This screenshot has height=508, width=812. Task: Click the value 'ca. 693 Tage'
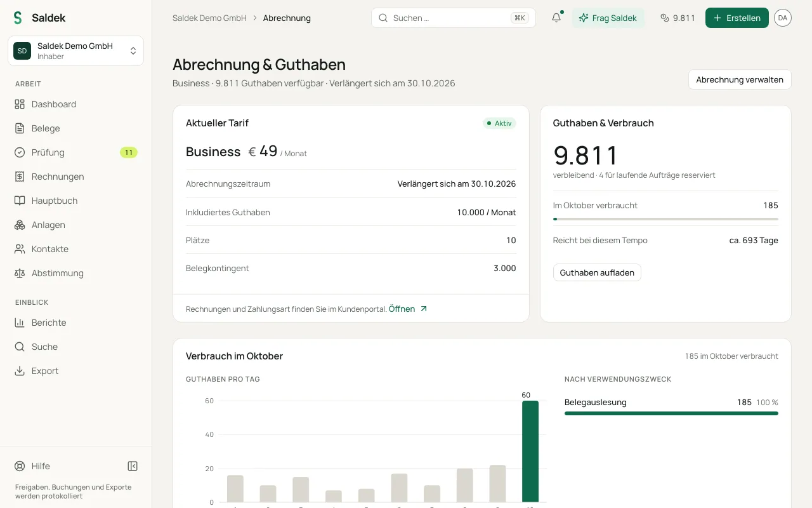(x=754, y=241)
